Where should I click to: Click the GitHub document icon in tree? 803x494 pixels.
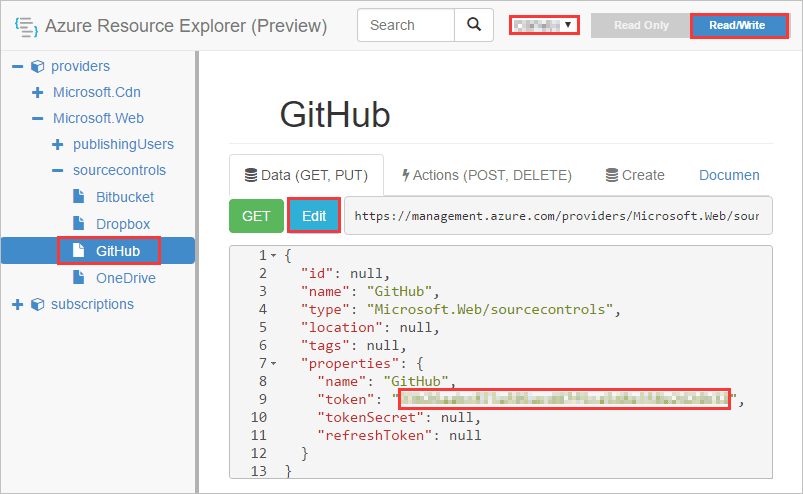[x=78, y=250]
